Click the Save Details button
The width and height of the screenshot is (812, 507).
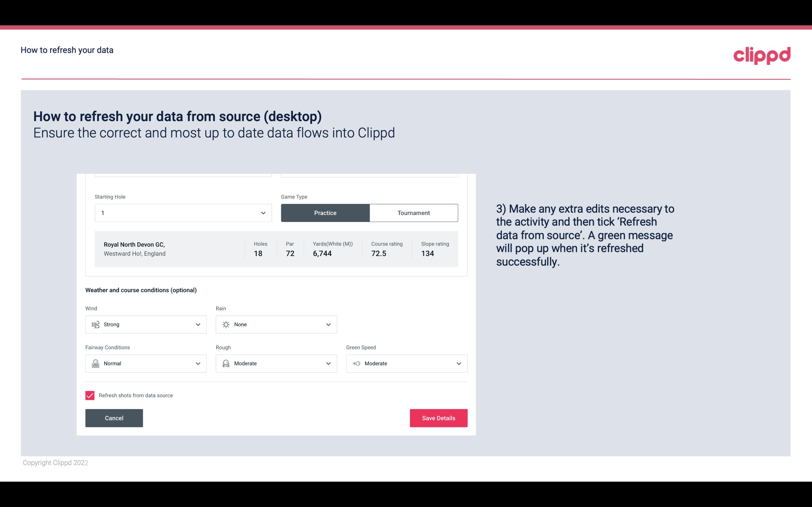coord(438,418)
